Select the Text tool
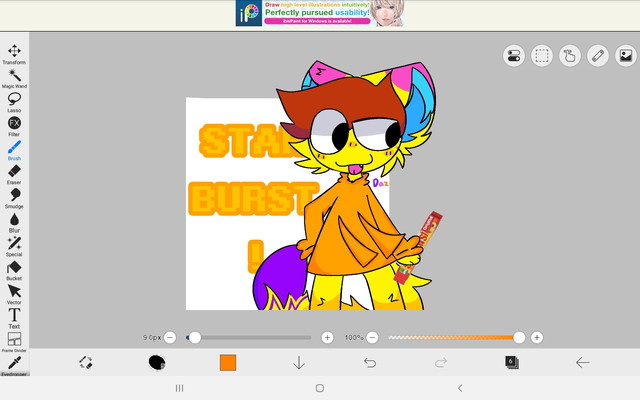640x400 pixels. tap(14, 319)
